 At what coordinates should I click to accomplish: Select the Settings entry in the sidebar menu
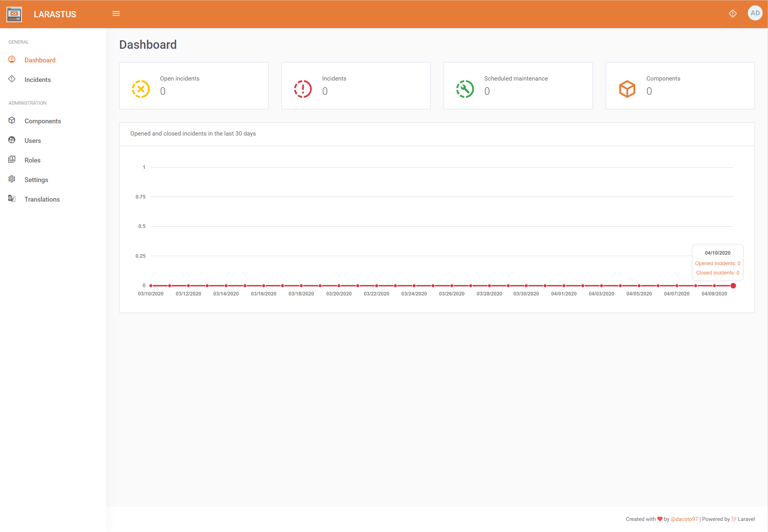(x=36, y=179)
